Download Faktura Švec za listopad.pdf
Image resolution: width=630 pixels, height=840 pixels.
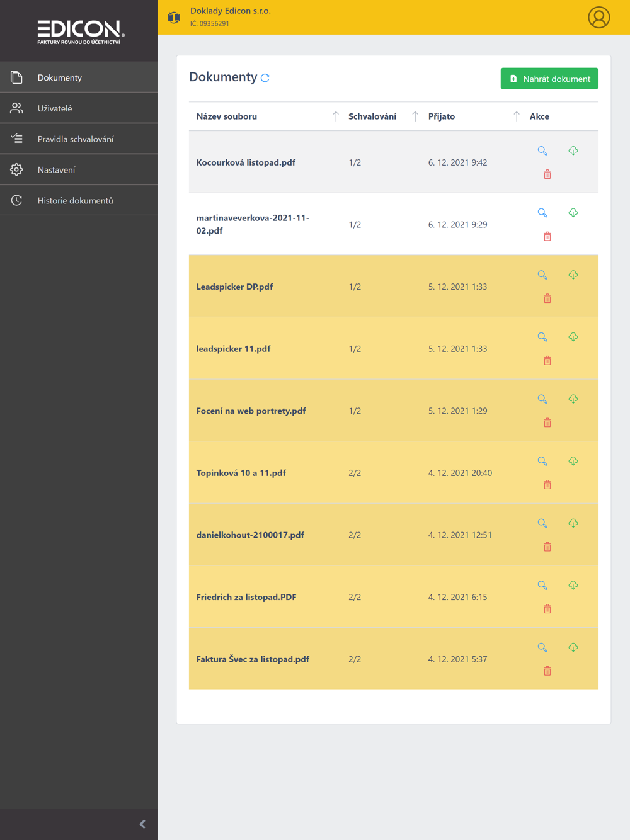(x=573, y=647)
